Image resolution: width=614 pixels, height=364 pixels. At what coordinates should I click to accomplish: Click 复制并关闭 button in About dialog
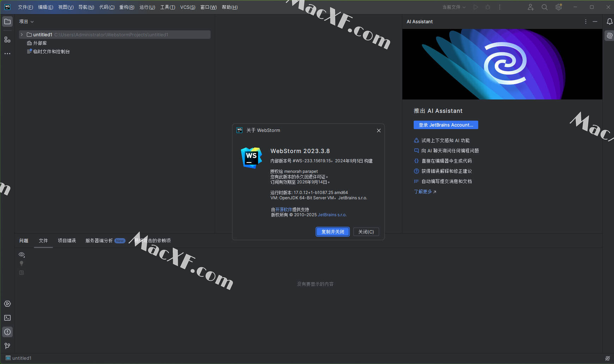tap(333, 232)
